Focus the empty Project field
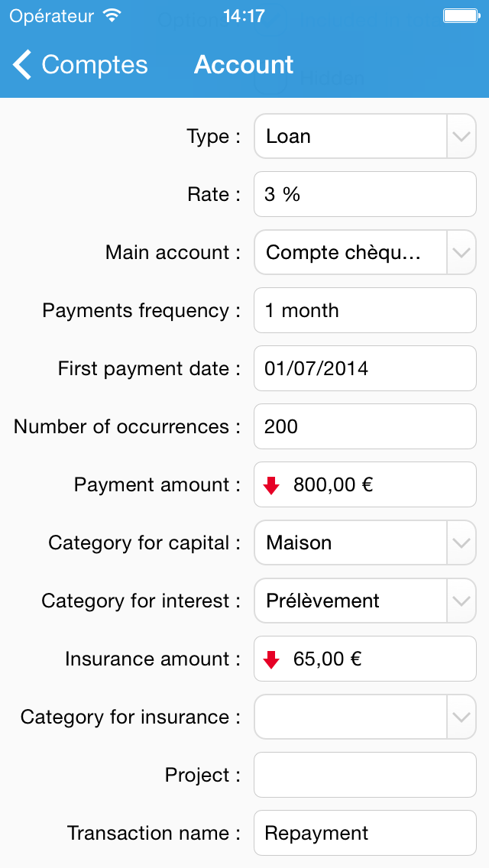Image resolution: width=489 pixels, height=868 pixels. click(365, 776)
